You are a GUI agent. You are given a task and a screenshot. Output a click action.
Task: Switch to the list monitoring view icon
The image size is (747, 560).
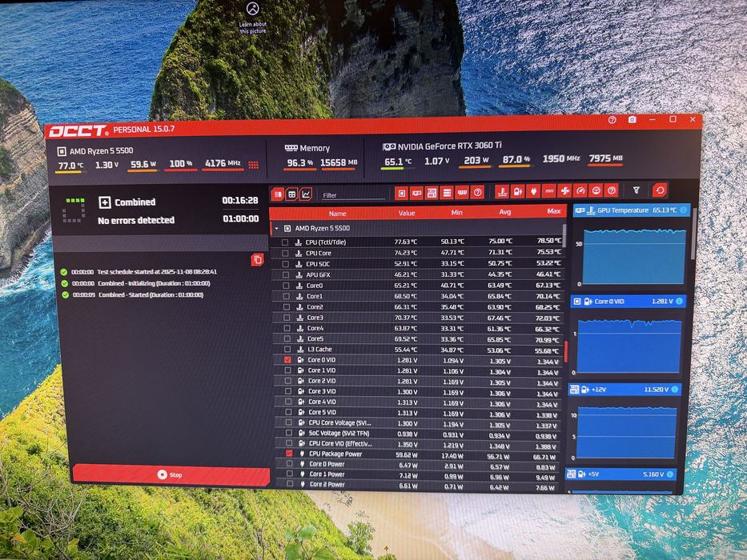pyautogui.click(x=278, y=194)
